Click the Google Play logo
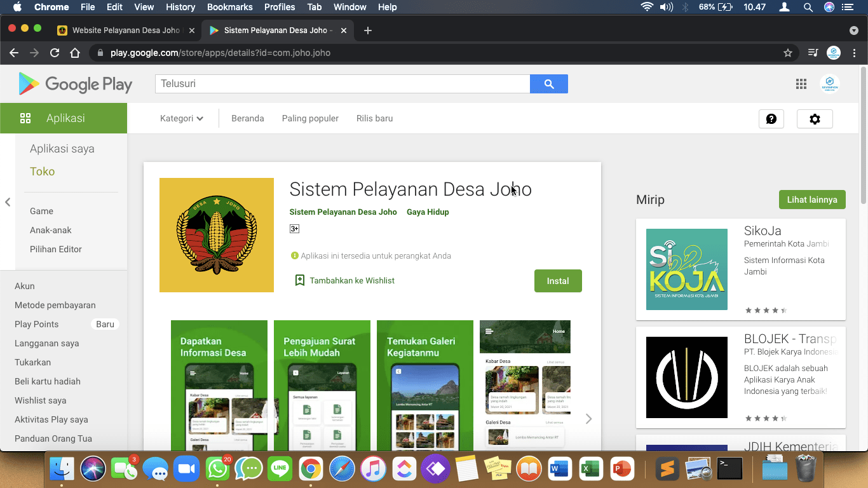 (x=76, y=84)
